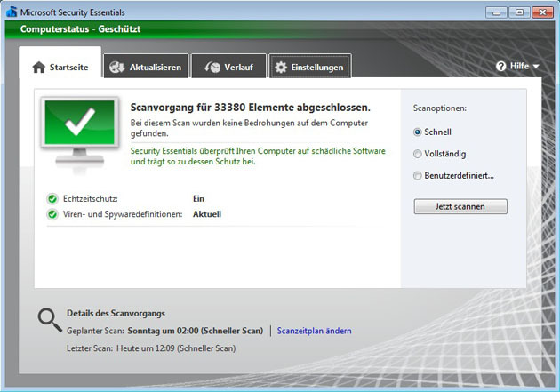Click the keine Bedrohungen gefunden message

tap(249, 128)
